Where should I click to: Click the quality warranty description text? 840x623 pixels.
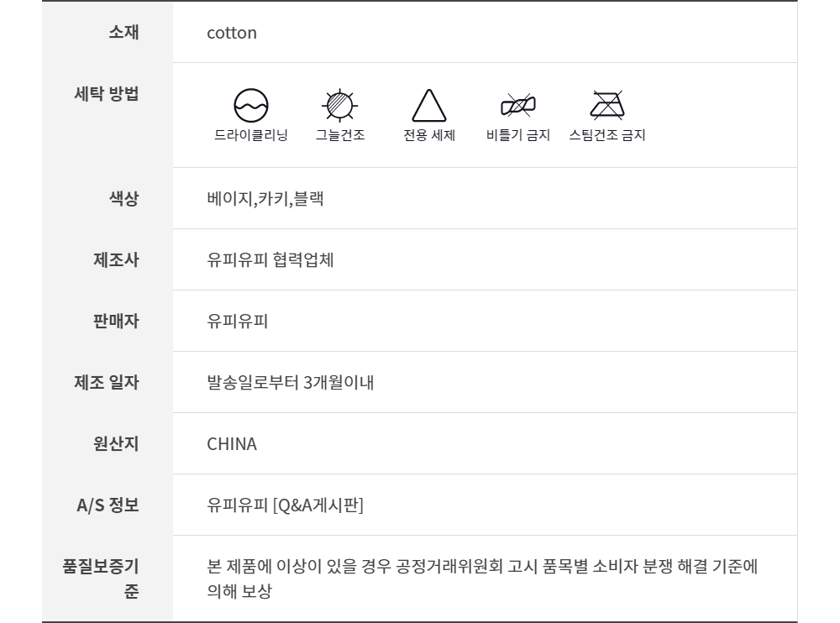coord(482,567)
